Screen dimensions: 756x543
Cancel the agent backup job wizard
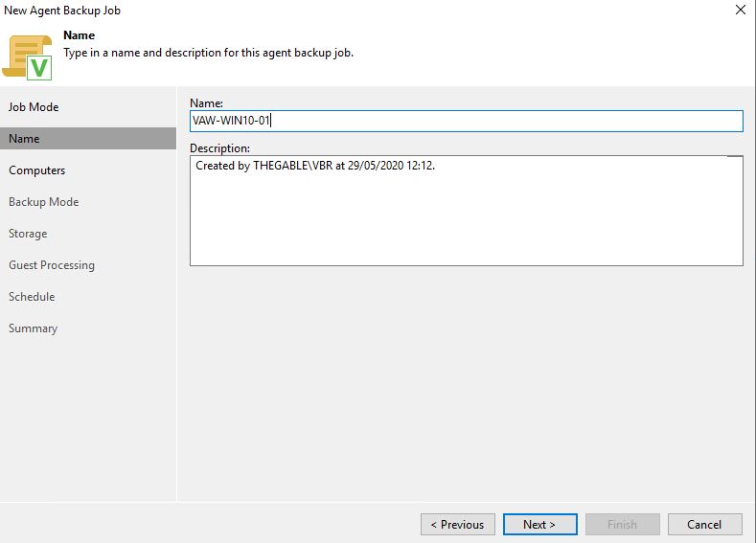[705, 524]
